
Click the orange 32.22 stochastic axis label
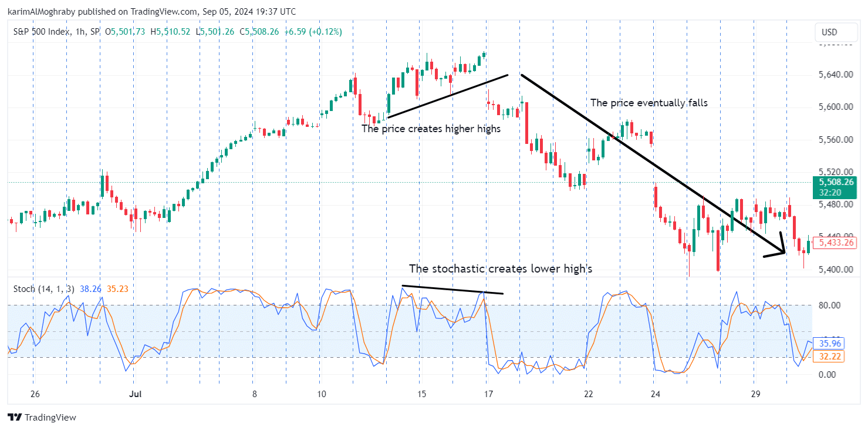(x=828, y=356)
